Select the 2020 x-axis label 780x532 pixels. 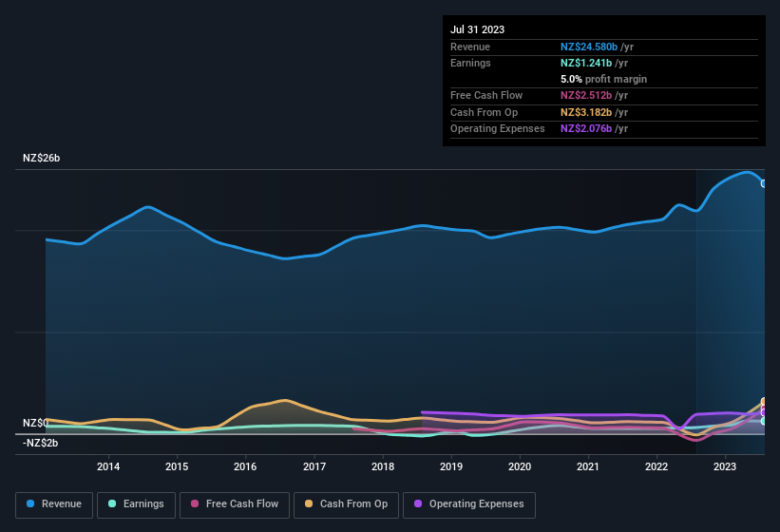click(520, 466)
